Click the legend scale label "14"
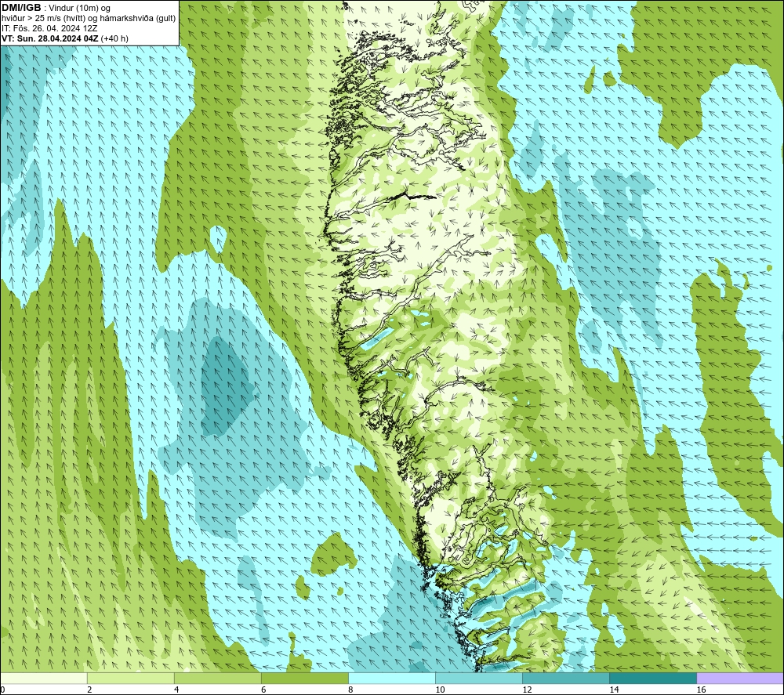This screenshot has width=784, height=695. tap(614, 690)
